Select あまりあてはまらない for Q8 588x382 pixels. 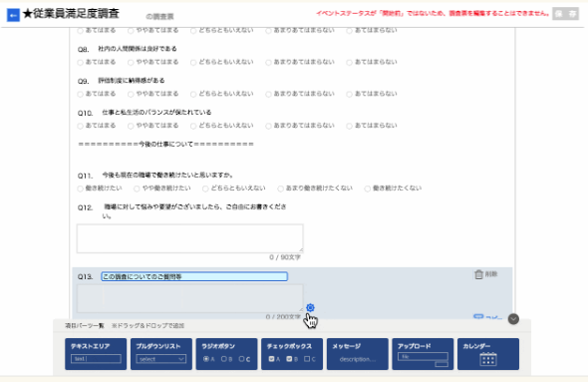point(268,62)
